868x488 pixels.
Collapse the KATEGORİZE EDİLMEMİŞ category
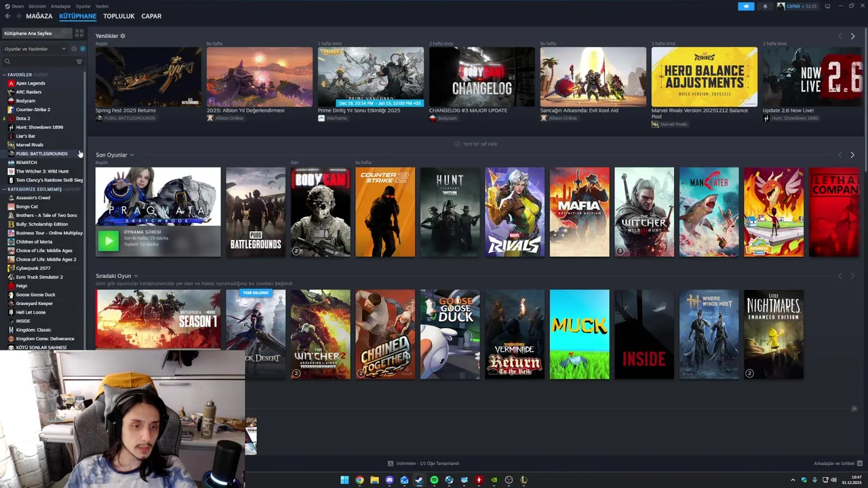[4, 189]
